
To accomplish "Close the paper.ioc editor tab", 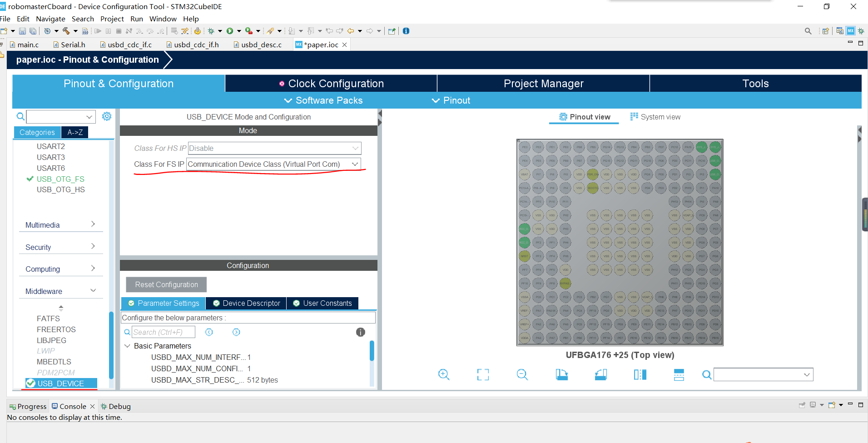I will [345, 45].
